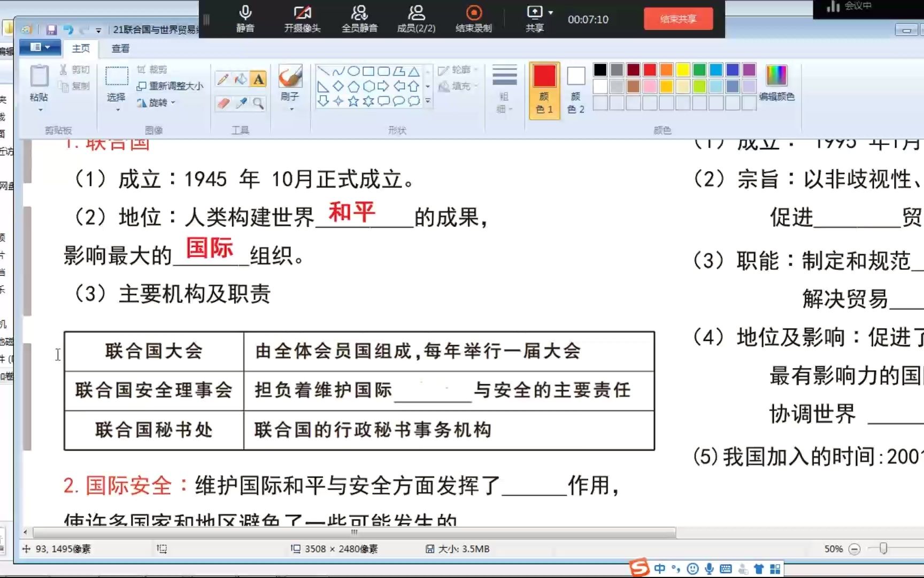
Task: Expand the full shapes gallery
Action: (x=427, y=101)
